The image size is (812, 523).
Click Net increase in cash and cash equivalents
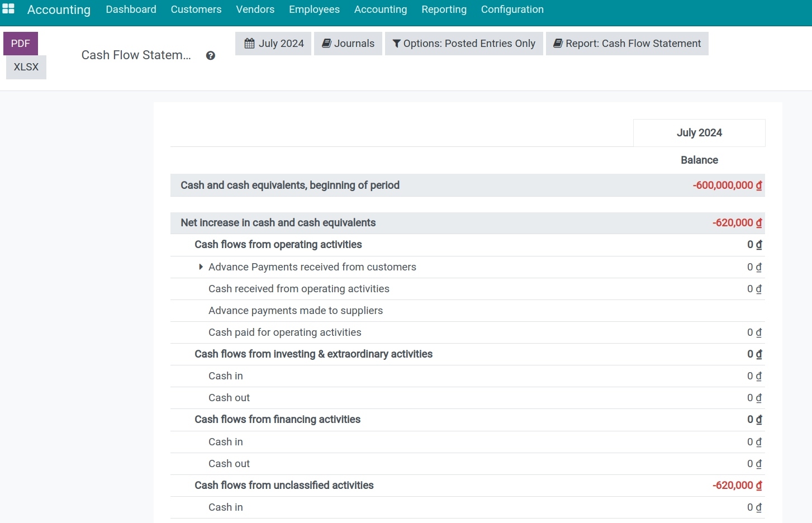pos(278,223)
